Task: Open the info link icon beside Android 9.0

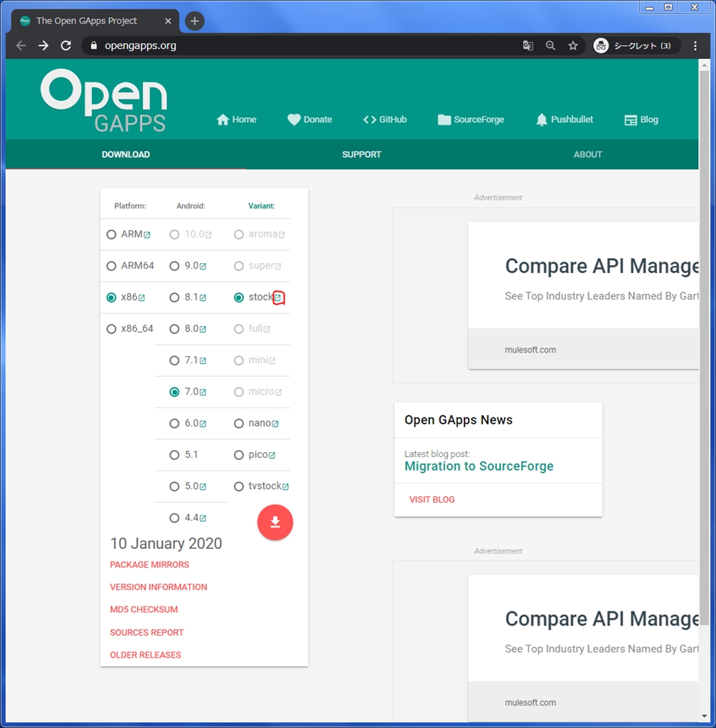Action: (x=203, y=266)
